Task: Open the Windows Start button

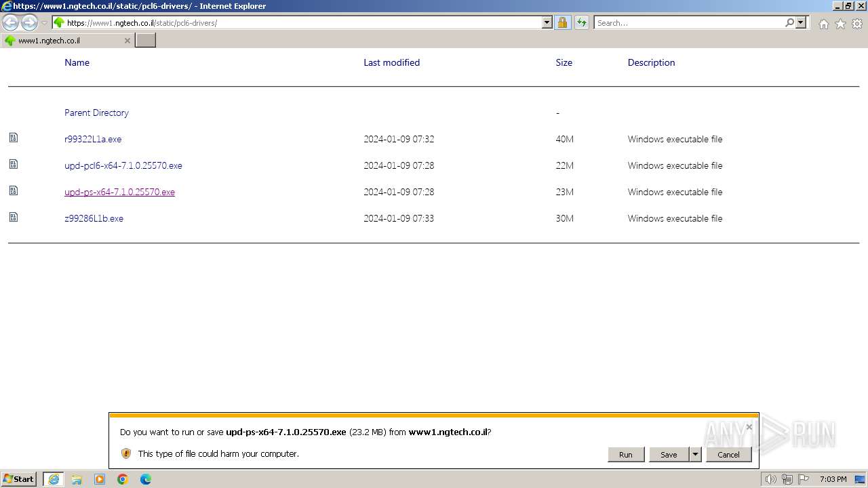Action: 19,479
